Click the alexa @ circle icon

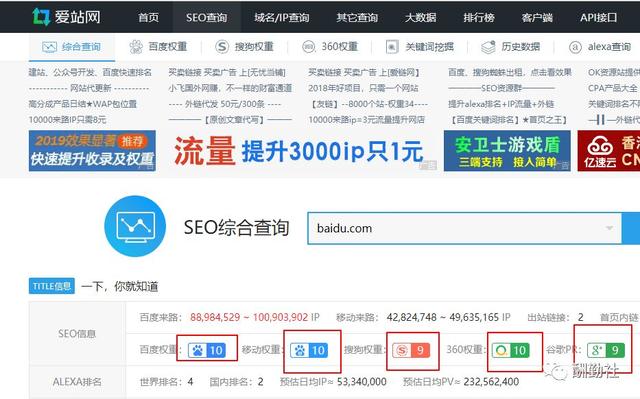click(575, 47)
